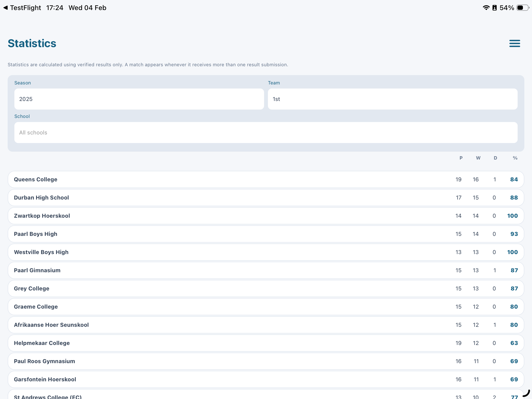Select the Afrikaanse Hoer Seunskool row
This screenshot has height=399, width=532.
pyautogui.click(x=266, y=325)
